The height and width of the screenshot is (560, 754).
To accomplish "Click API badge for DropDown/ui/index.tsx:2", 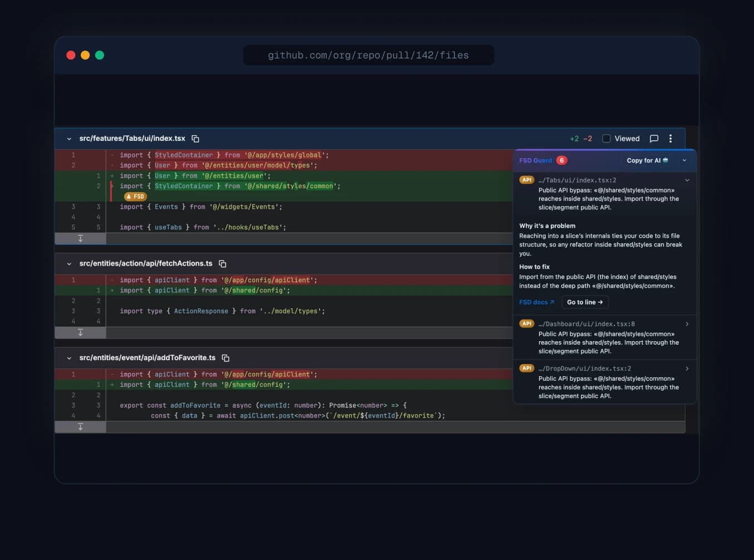I will tap(527, 368).
